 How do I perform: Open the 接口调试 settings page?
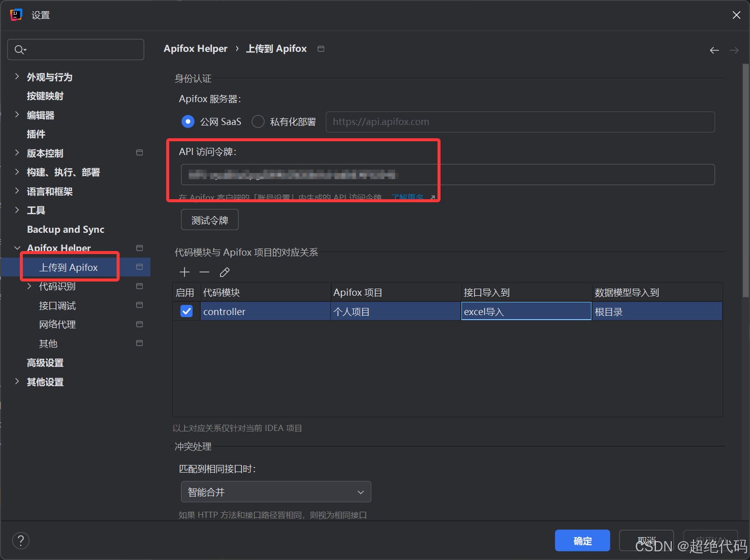pos(57,306)
